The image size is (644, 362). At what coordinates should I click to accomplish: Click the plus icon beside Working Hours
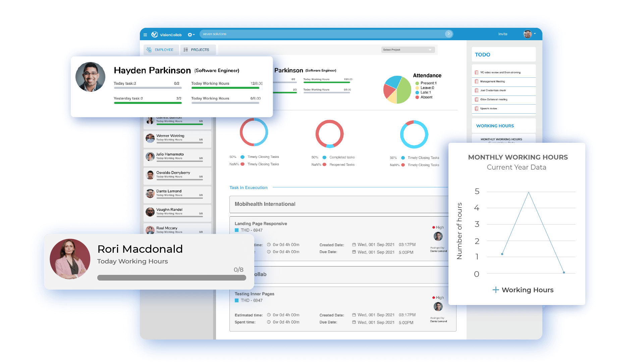495,290
